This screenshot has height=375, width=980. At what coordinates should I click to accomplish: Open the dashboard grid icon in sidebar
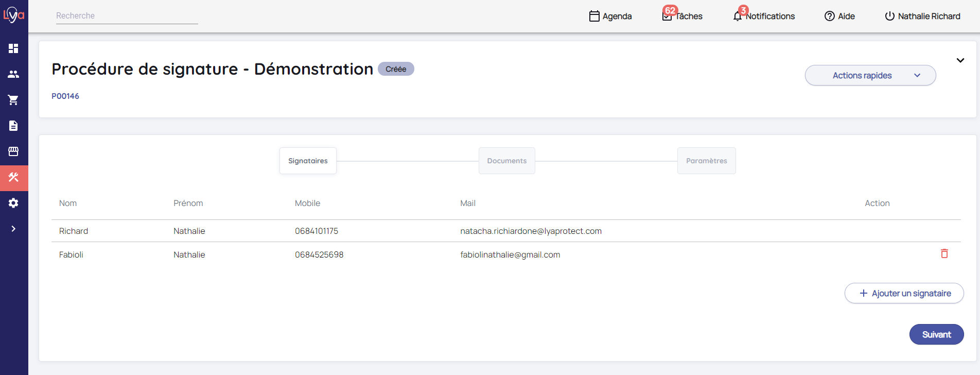[13, 48]
